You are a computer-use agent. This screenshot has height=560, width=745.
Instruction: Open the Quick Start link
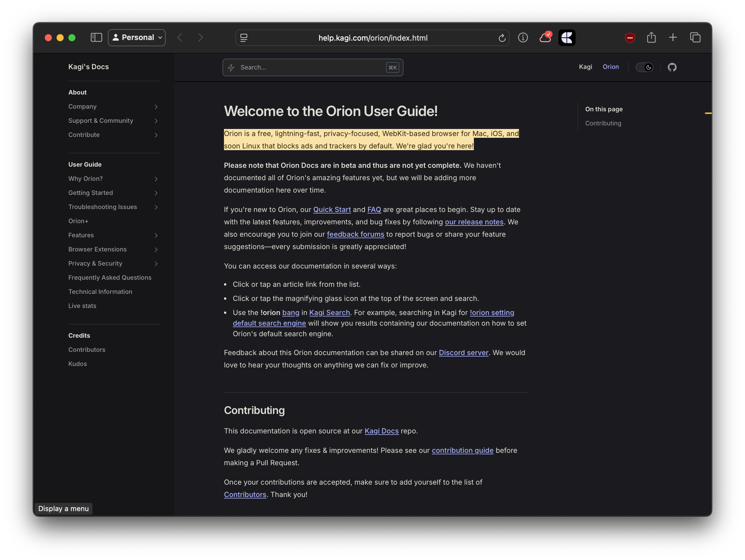point(332,209)
